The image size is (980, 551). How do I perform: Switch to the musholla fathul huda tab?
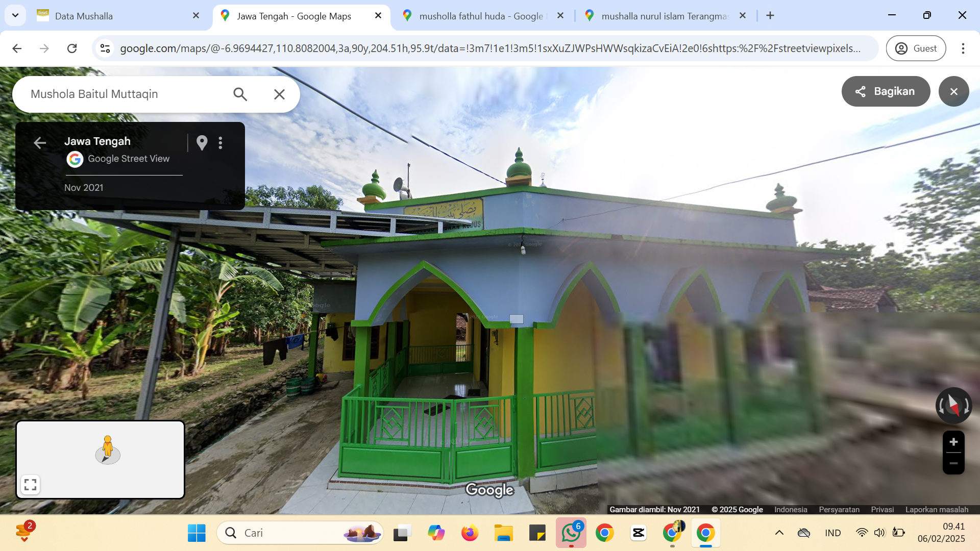(x=482, y=16)
